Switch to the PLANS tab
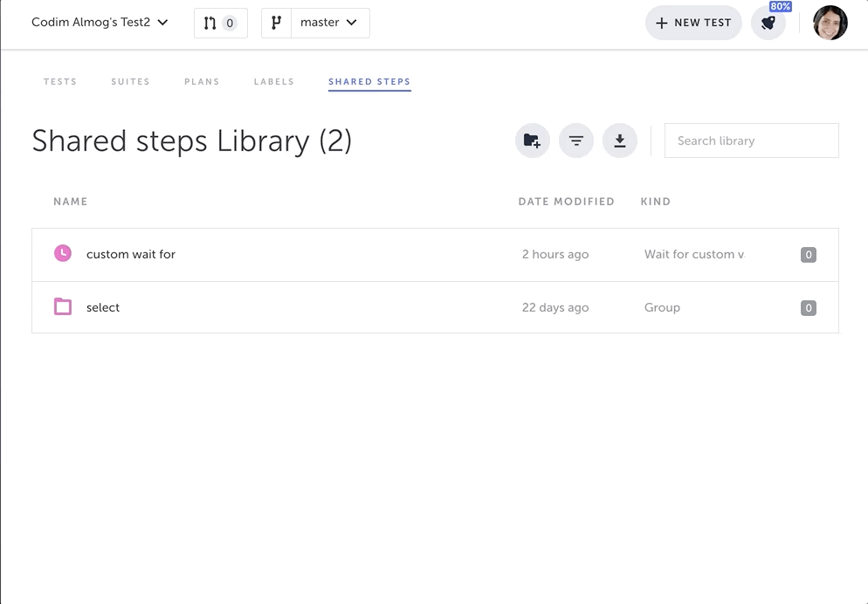 (x=202, y=81)
